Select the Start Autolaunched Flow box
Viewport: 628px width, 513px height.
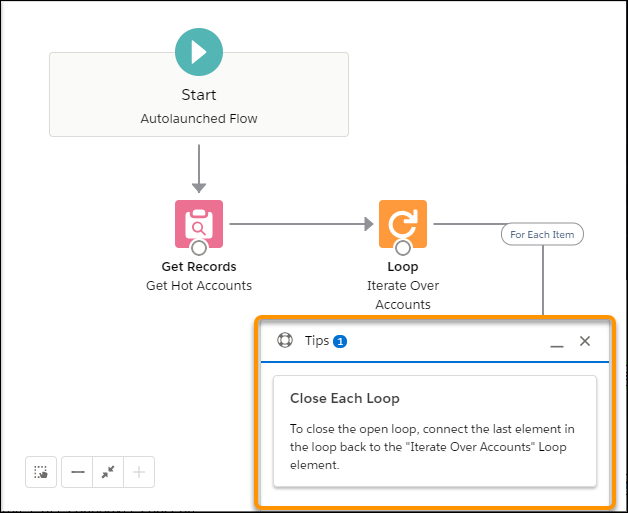(199, 106)
